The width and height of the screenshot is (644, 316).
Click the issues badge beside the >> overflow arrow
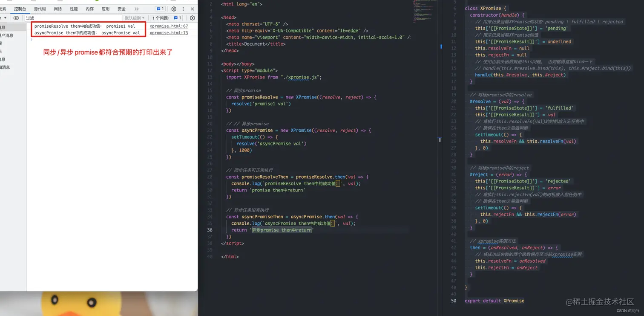tap(160, 9)
